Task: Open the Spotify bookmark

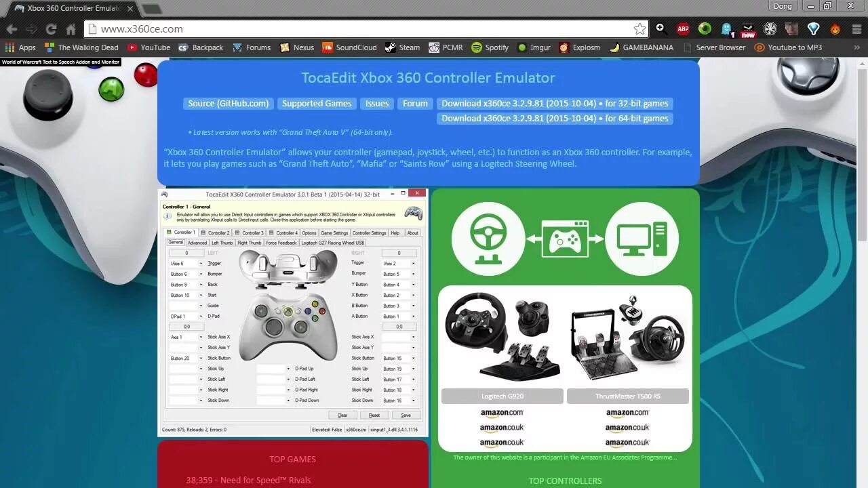Action: [x=490, y=47]
